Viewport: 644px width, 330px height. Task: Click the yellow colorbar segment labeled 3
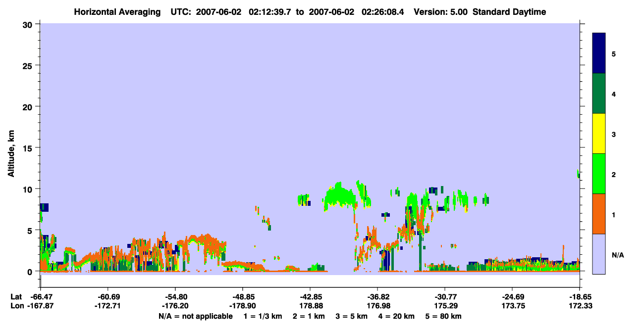click(599, 134)
